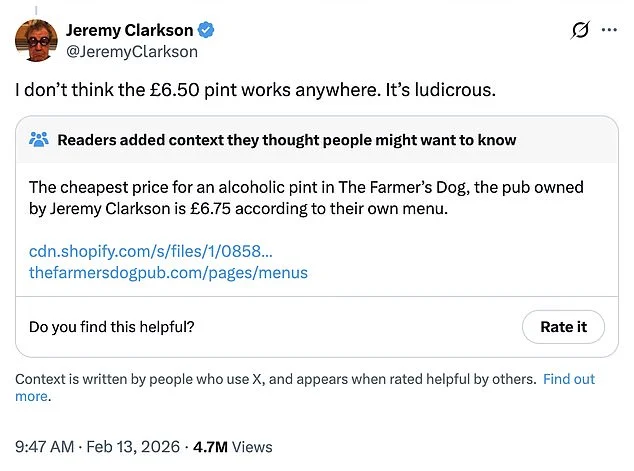Click the "Readers added context" note header
634x471 pixels.
[286, 140]
